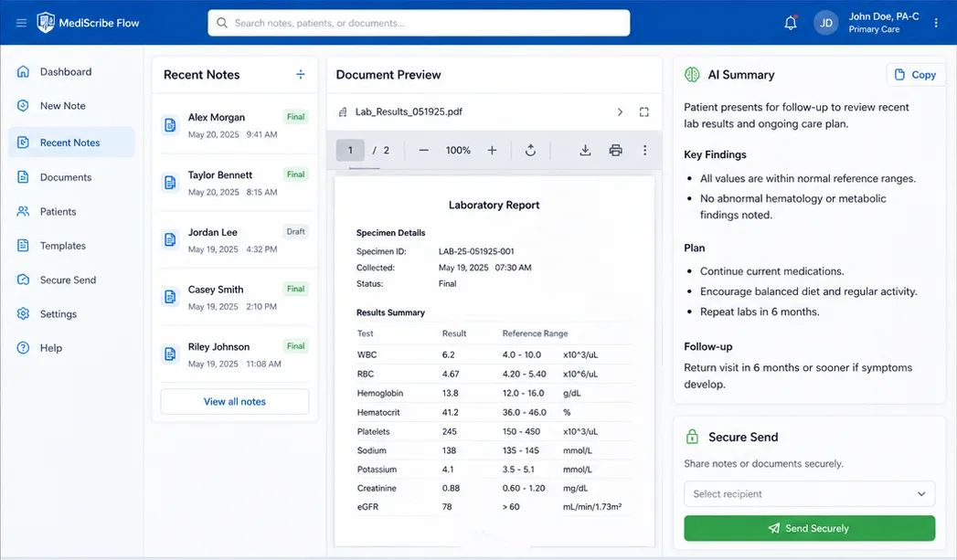
Task: Click the Secure Send lock icon
Action: pyautogui.click(x=692, y=436)
